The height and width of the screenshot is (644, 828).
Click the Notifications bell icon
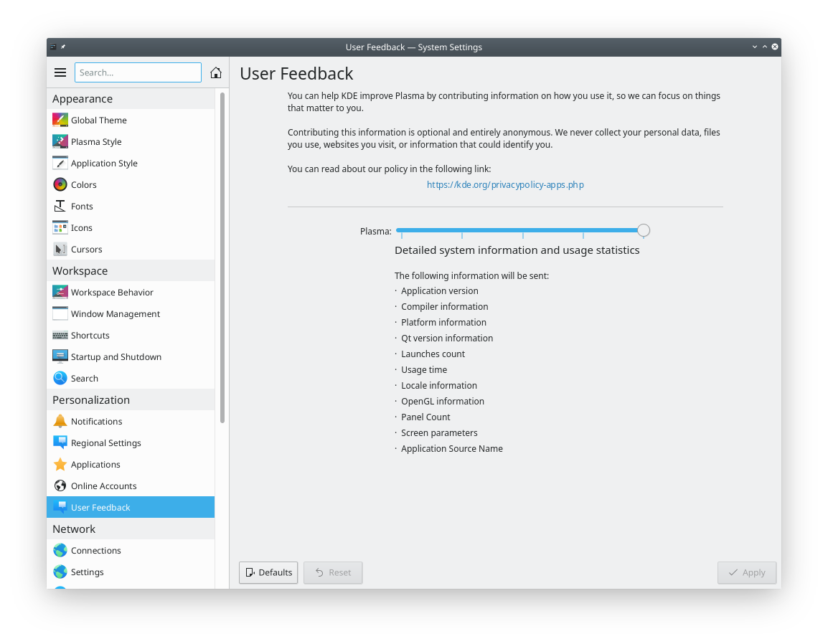(60, 421)
